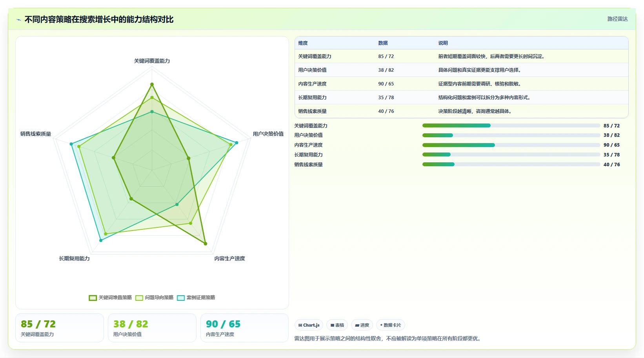
Task: Open the 85 / 72 关键词覆盖能力 stat card
Action: click(x=60, y=328)
